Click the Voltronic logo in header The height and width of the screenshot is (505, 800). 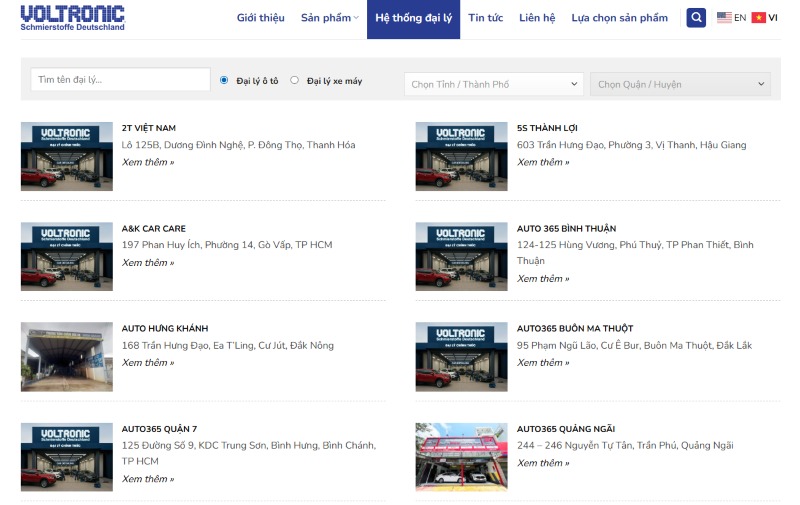[72, 18]
